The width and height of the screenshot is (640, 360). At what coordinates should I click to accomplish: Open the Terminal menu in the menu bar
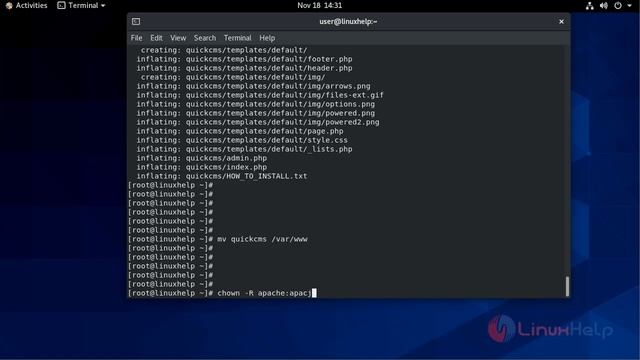click(238, 38)
